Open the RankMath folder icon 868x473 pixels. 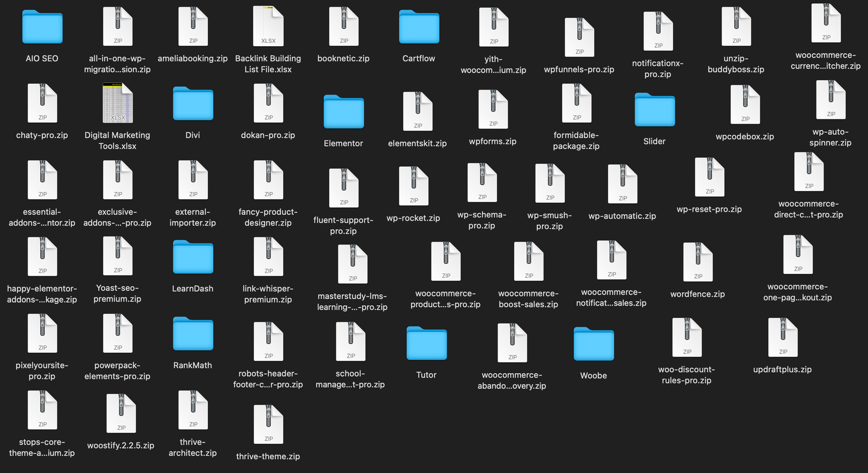pos(193,334)
